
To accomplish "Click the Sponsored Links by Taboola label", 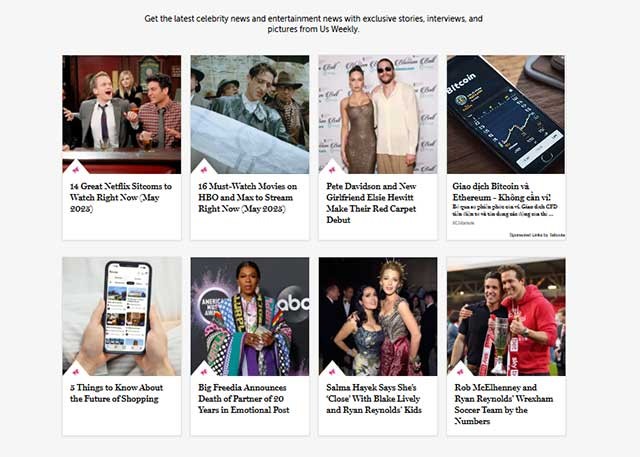I will tap(537, 235).
